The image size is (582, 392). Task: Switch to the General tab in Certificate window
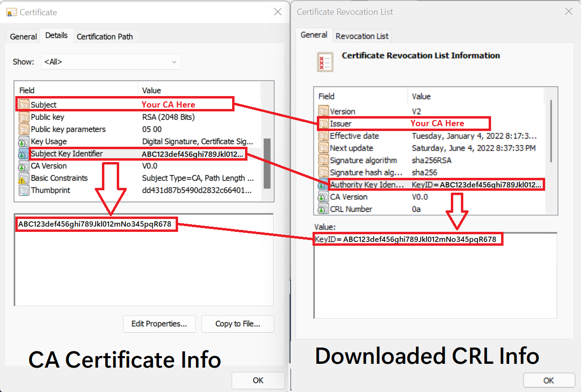(x=23, y=36)
